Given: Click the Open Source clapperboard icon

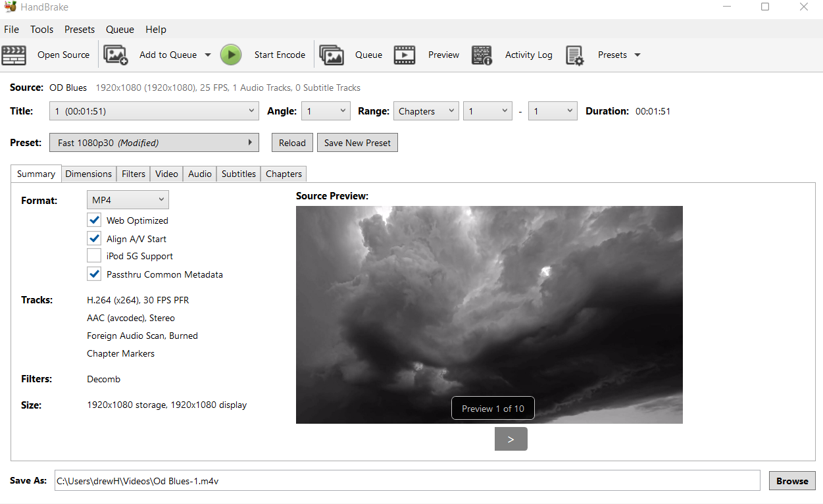Looking at the screenshot, I should tap(14, 55).
